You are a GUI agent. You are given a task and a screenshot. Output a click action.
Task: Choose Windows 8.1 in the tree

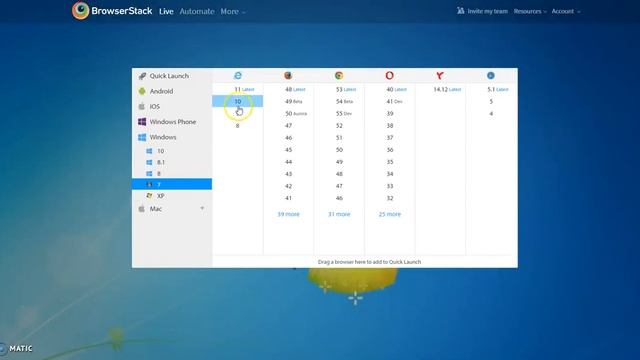tap(172, 162)
